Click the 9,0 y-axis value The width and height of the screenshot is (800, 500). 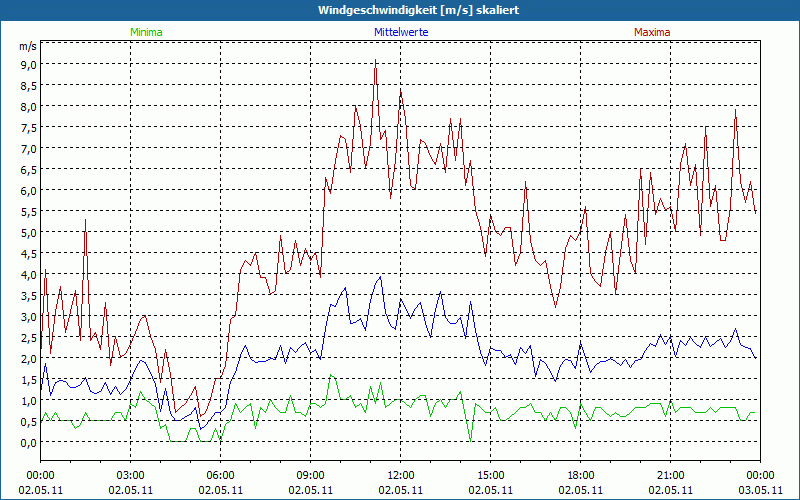(29, 65)
